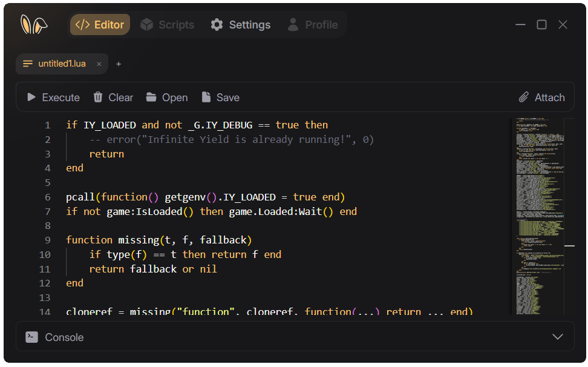Click the Open folder icon

151,97
